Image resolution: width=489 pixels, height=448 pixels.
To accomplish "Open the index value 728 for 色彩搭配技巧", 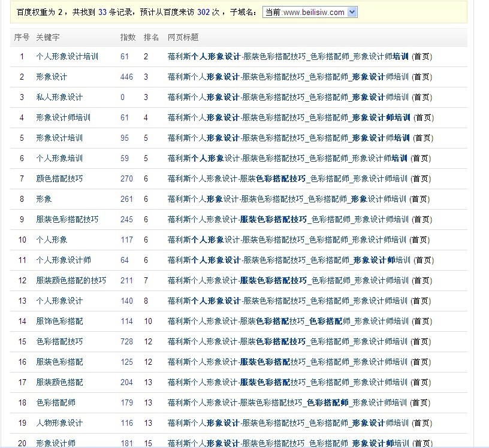I will tap(126, 342).
